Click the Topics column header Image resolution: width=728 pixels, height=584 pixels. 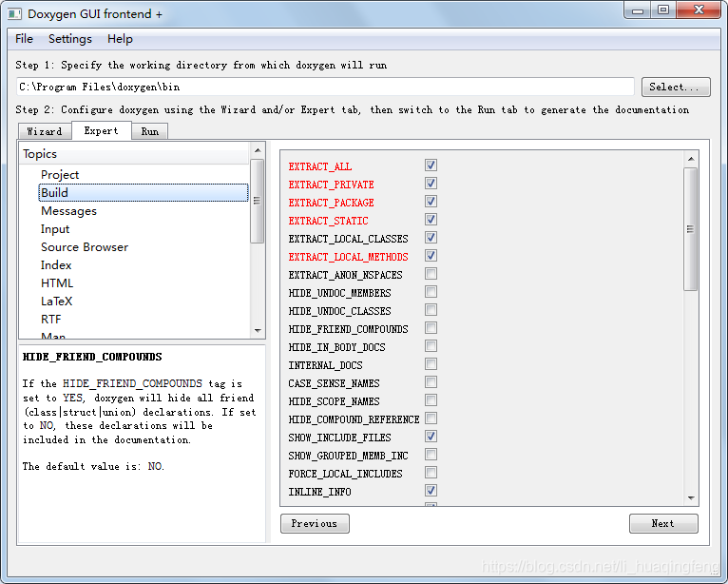134,154
